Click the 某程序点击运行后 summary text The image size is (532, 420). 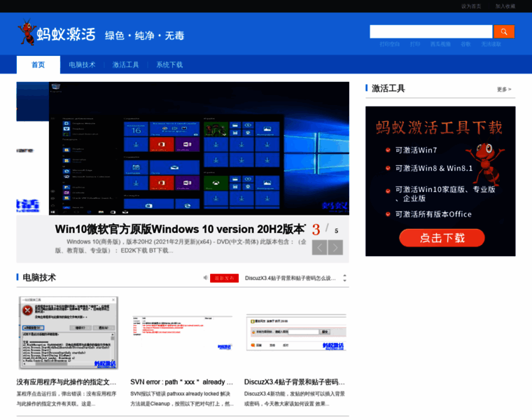(x=66, y=398)
